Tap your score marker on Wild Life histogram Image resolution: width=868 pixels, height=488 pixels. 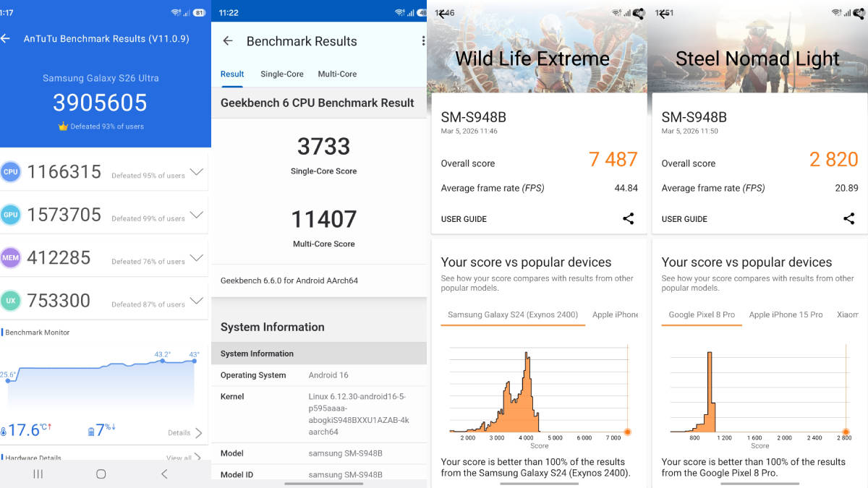[627, 432]
